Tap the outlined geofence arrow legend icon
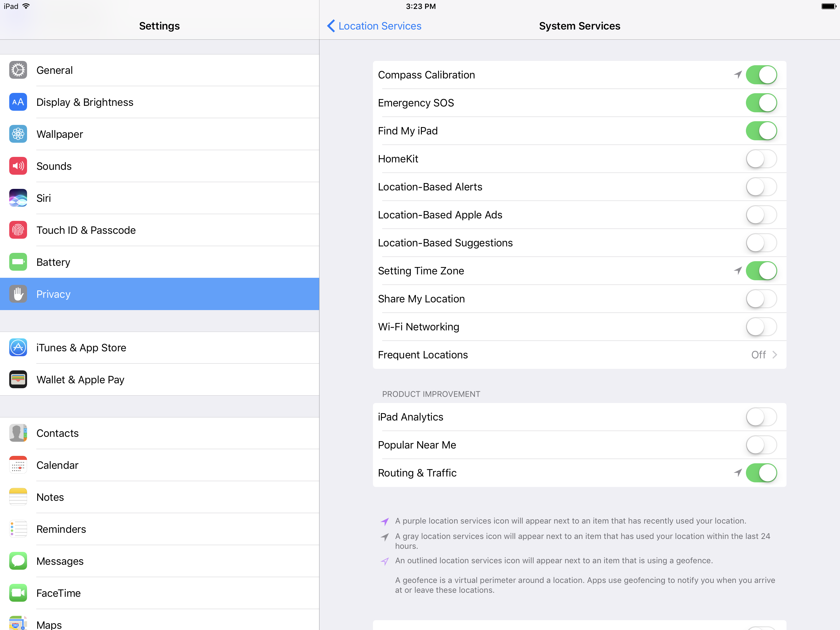The image size is (840, 630). click(385, 561)
